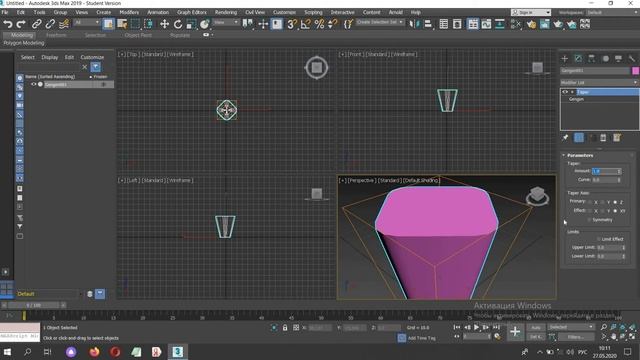Open the Hierarchy command panel tab

(x=591, y=59)
